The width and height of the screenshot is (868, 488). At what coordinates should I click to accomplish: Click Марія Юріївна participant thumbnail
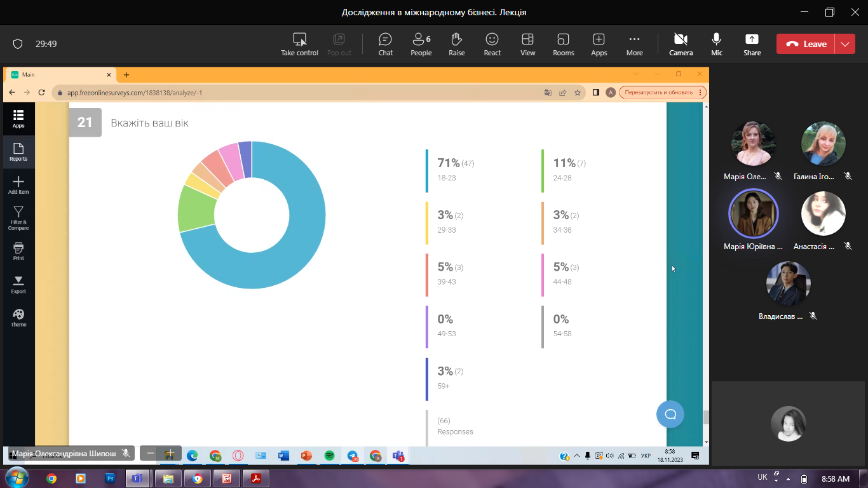click(x=753, y=213)
